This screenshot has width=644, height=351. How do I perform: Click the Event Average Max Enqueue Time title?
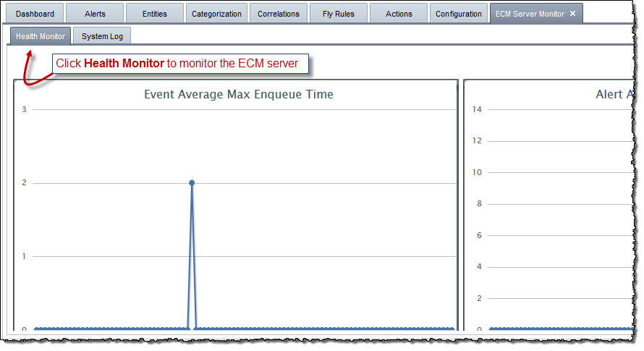click(x=239, y=94)
